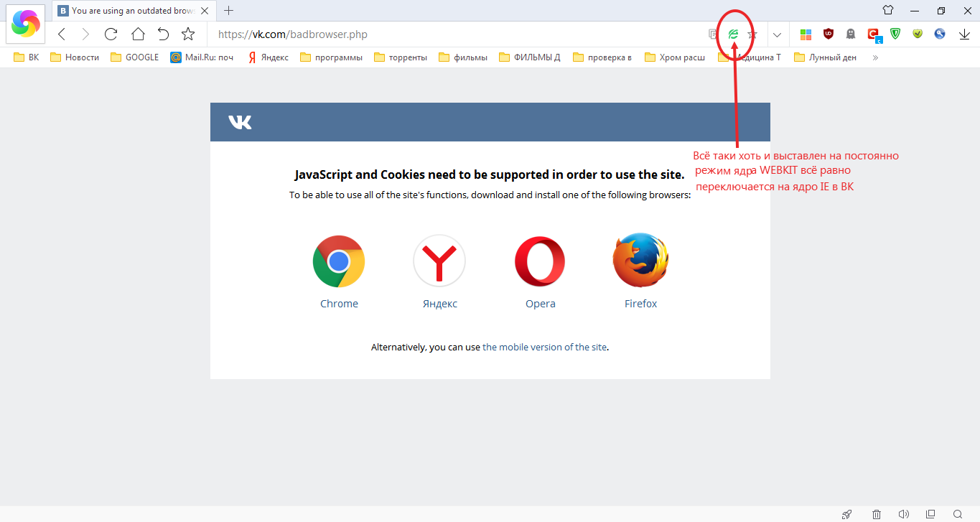Open the Mail.Ru bookmark
The image size is (980, 522).
[x=202, y=57]
